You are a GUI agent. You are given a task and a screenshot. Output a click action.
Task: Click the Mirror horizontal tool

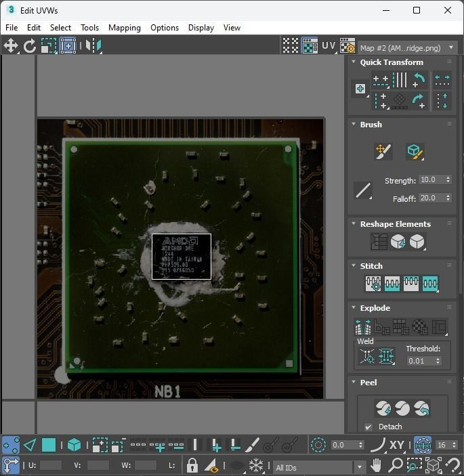coord(93,46)
